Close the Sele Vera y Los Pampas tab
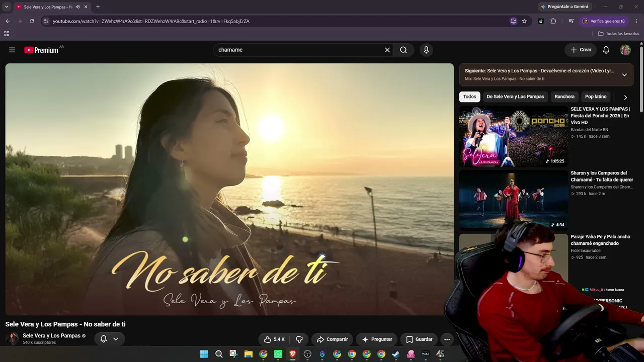 [x=86, y=7]
